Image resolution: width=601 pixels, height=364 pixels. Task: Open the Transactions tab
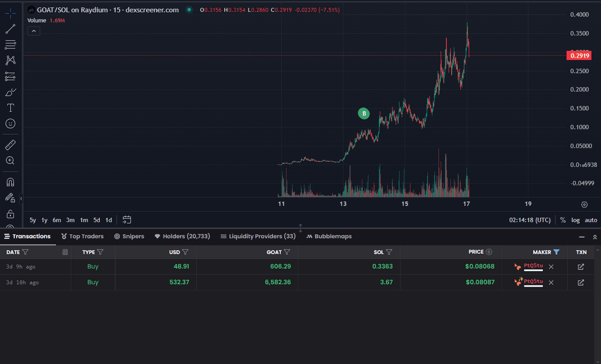click(x=28, y=237)
